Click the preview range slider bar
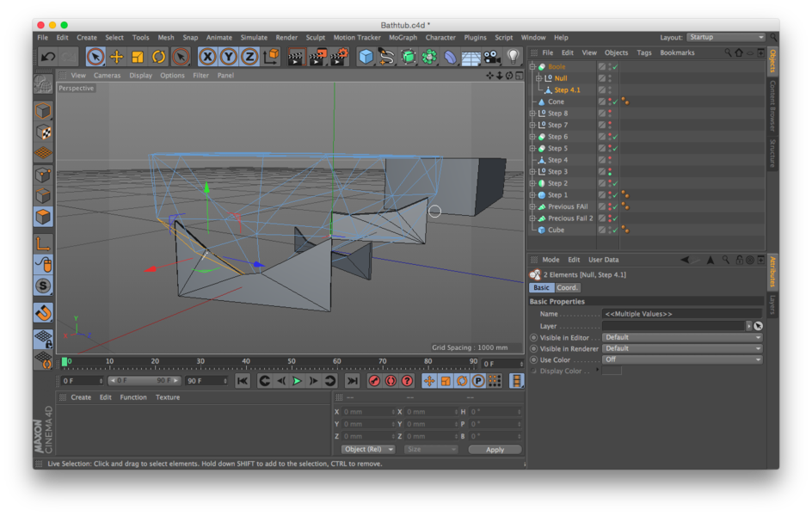Image resolution: width=812 pixels, height=516 pixels. tap(145, 380)
